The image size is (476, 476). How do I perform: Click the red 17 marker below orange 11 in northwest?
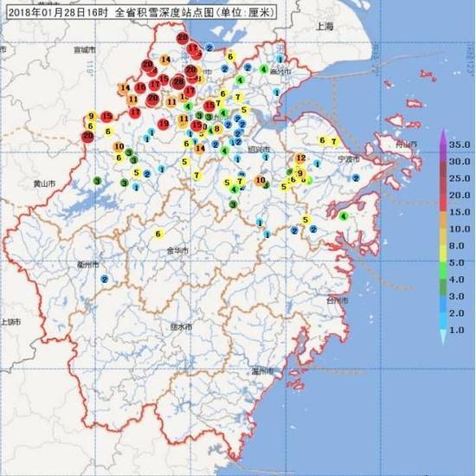135,113
